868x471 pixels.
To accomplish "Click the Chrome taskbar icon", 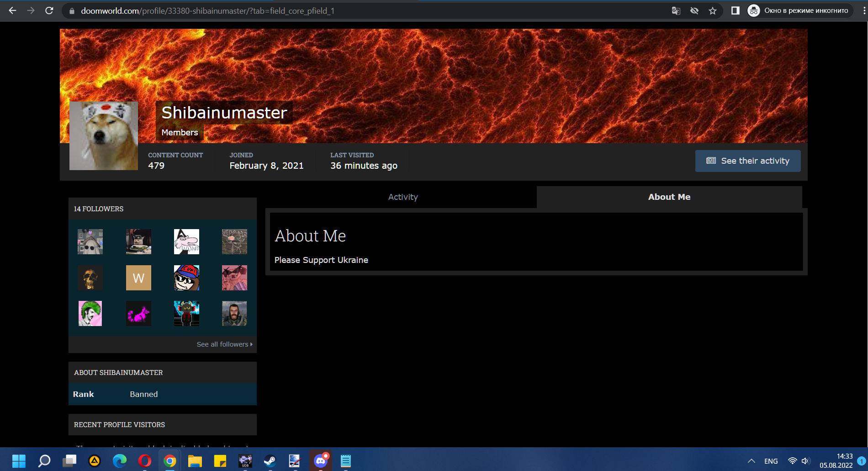I will [x=170, y=460].
